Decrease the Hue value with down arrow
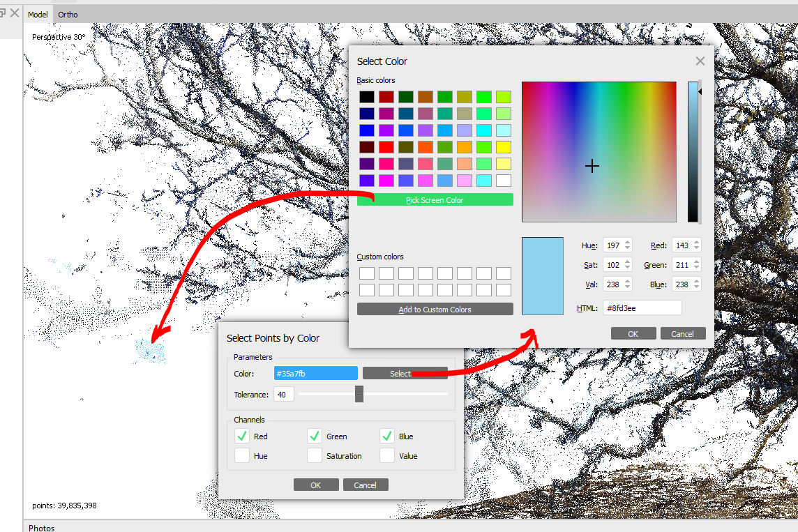Screen dimensions: 798x532 point(628,248)
